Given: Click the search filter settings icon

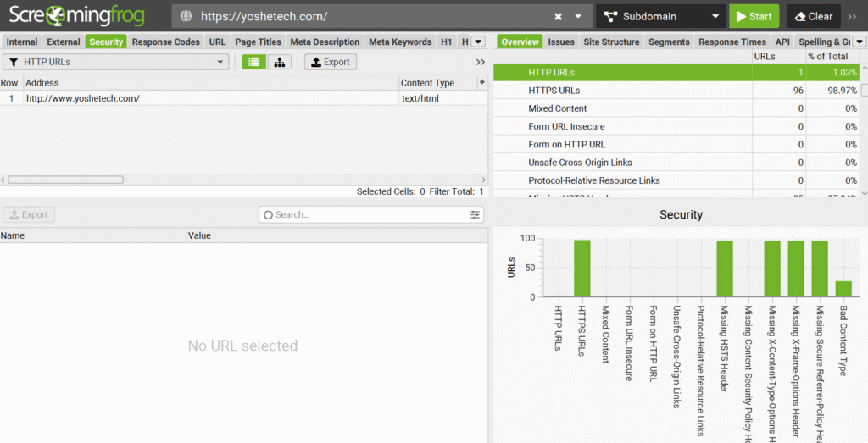Looking at the screenshot, I should [x=475, y=215].
